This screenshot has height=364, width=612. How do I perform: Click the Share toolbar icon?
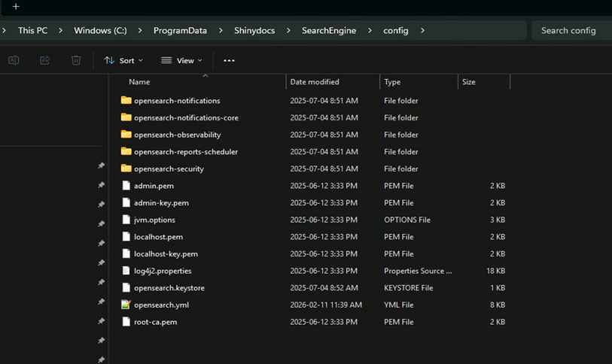click(45, 60)
